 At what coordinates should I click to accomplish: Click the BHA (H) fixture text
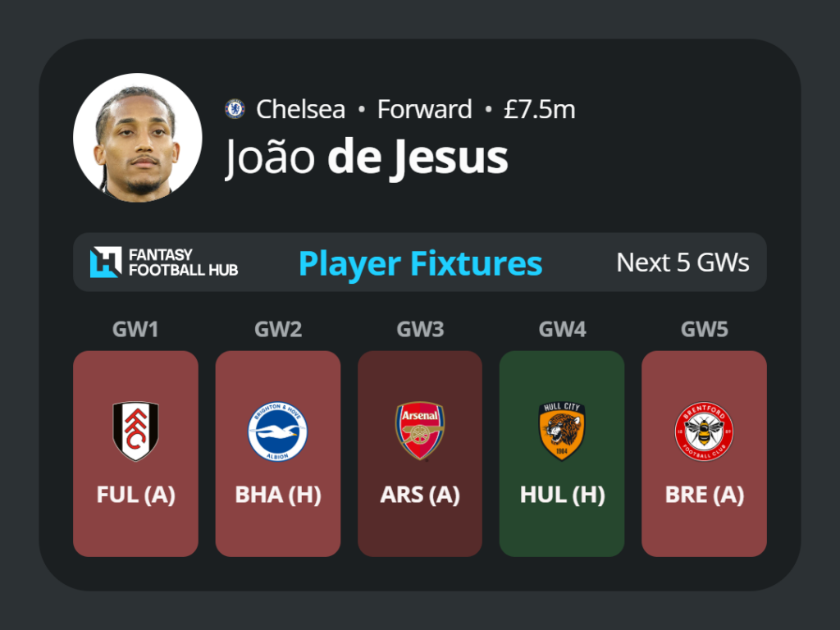coord(277,495)
